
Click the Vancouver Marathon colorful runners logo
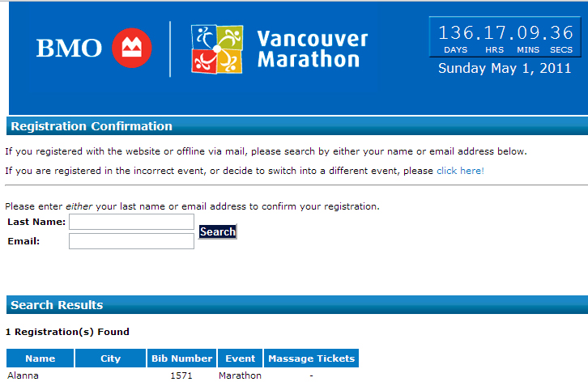tap(216, 49)
